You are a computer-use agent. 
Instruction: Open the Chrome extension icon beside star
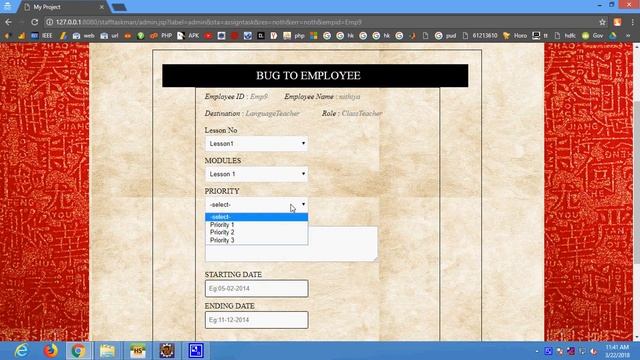pyautogui.click(x=617, y=22)
